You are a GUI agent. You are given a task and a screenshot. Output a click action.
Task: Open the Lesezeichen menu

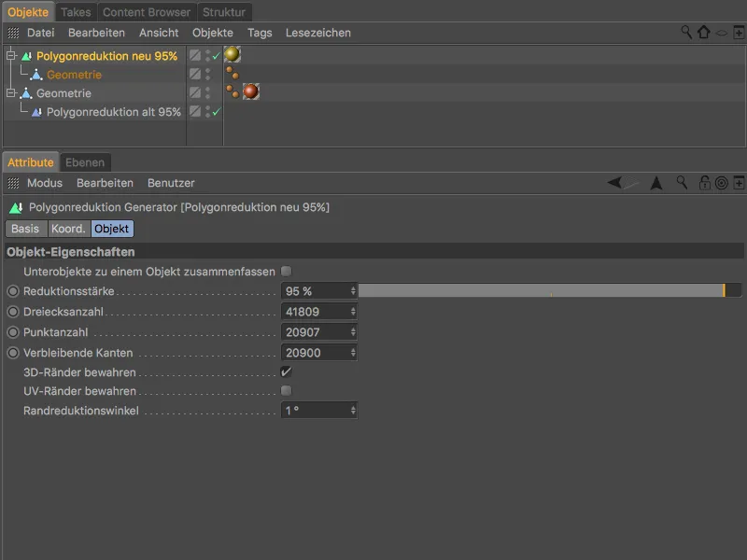[x=318, y=33]
